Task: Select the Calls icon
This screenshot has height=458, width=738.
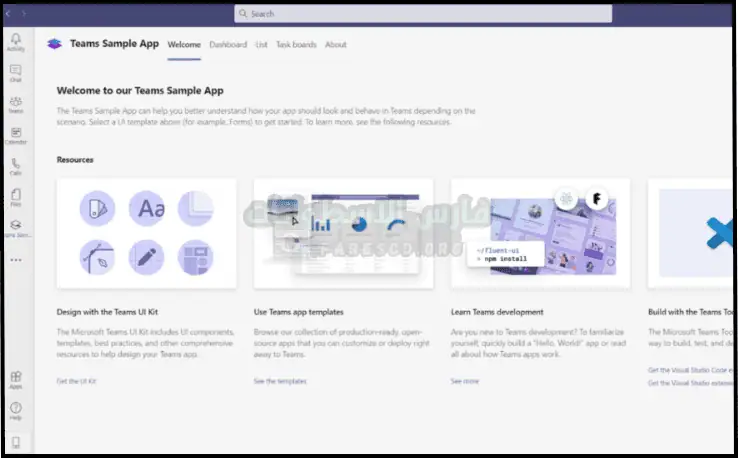Action: (15, 166)
